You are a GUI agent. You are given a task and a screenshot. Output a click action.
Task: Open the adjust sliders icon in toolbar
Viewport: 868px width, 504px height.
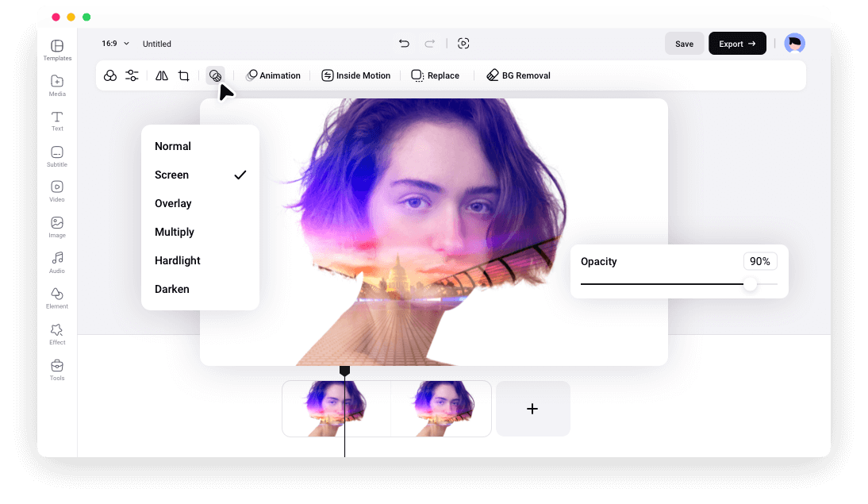tap(132, 75)
